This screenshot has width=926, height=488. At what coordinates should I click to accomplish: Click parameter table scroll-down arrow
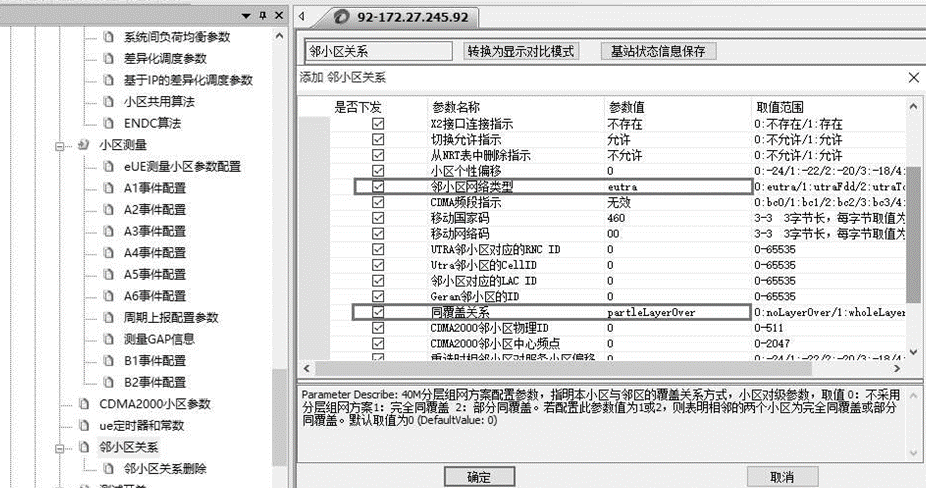click(913, 352)
